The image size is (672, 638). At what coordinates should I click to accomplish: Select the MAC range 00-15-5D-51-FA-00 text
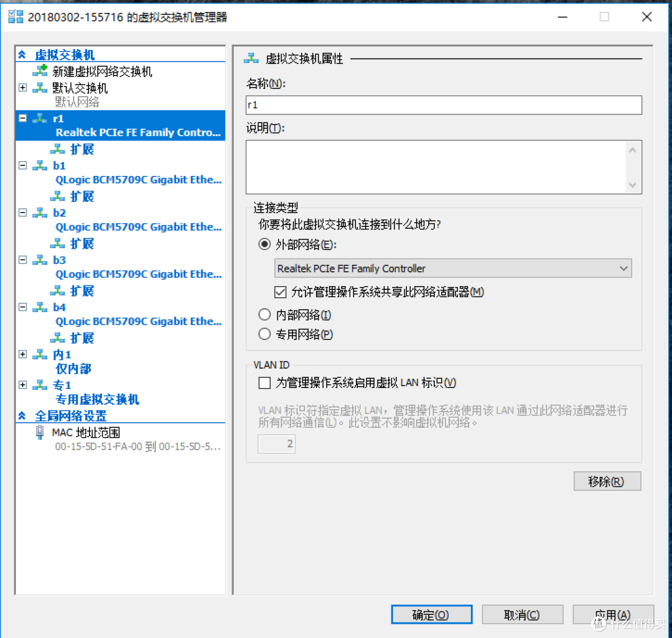pyautogui.click(x=138, y=446)
